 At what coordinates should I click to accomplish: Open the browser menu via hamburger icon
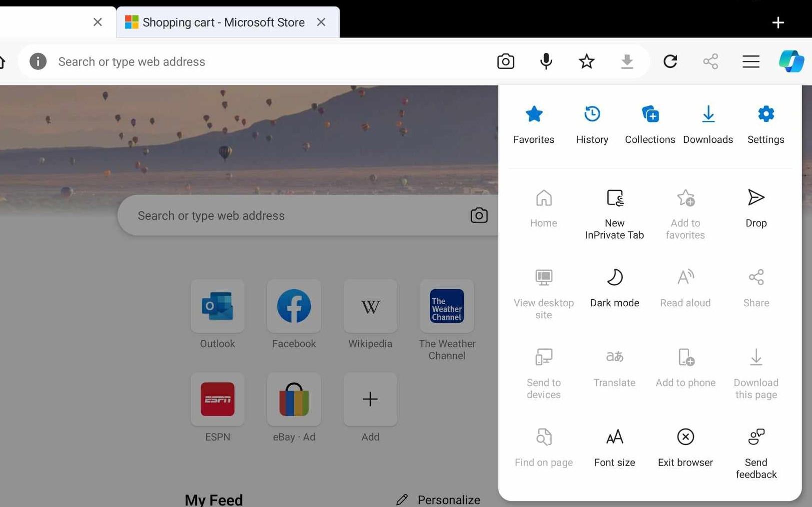(x=751, y=61)
